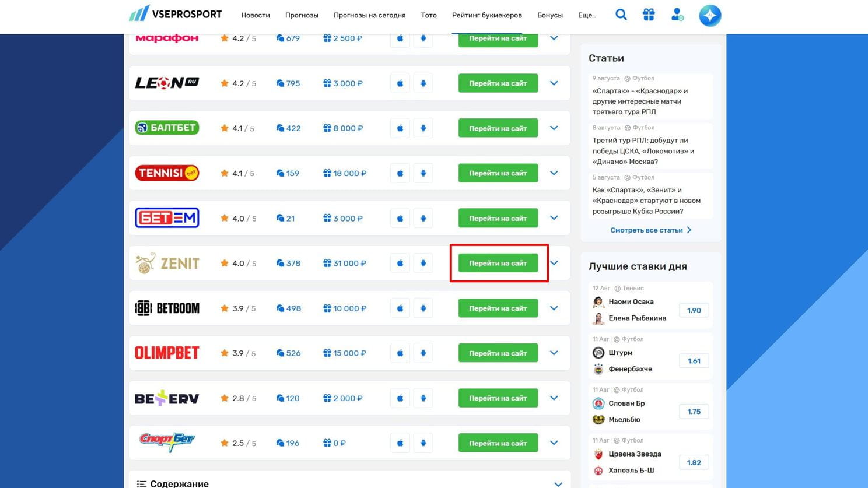
Task: Click the Android icon in Спортбет row
Action: point(423,443)
